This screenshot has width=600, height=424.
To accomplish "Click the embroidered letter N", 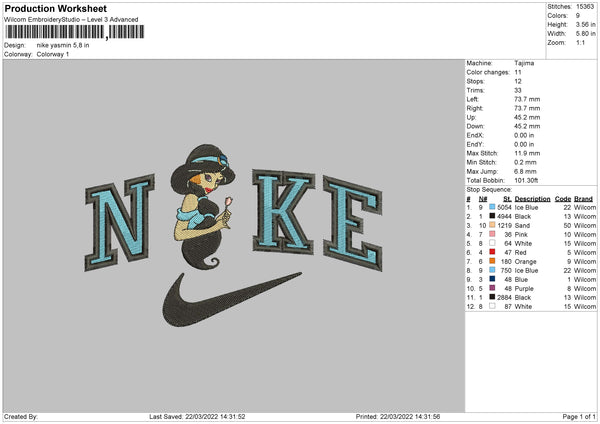I will point(120,222).
